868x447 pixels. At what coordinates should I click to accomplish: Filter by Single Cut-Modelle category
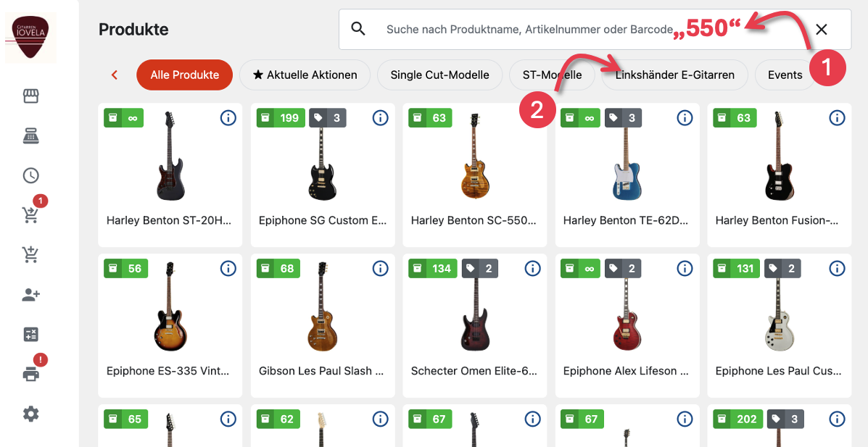pos(439,75)
